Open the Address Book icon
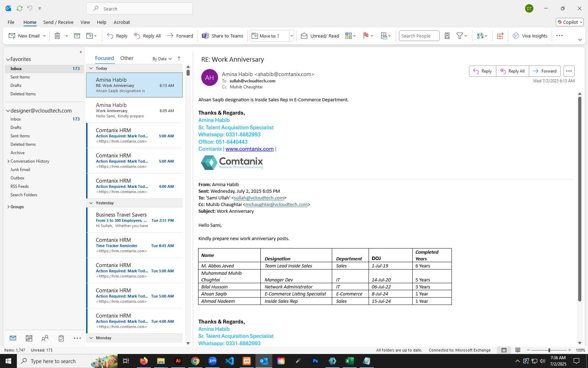The height and width of the screenshot is (368, 588). coord(447,36)
